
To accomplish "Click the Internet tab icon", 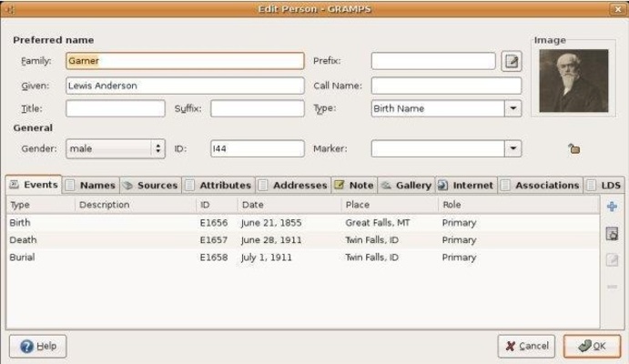I will (x=442, y=185).
